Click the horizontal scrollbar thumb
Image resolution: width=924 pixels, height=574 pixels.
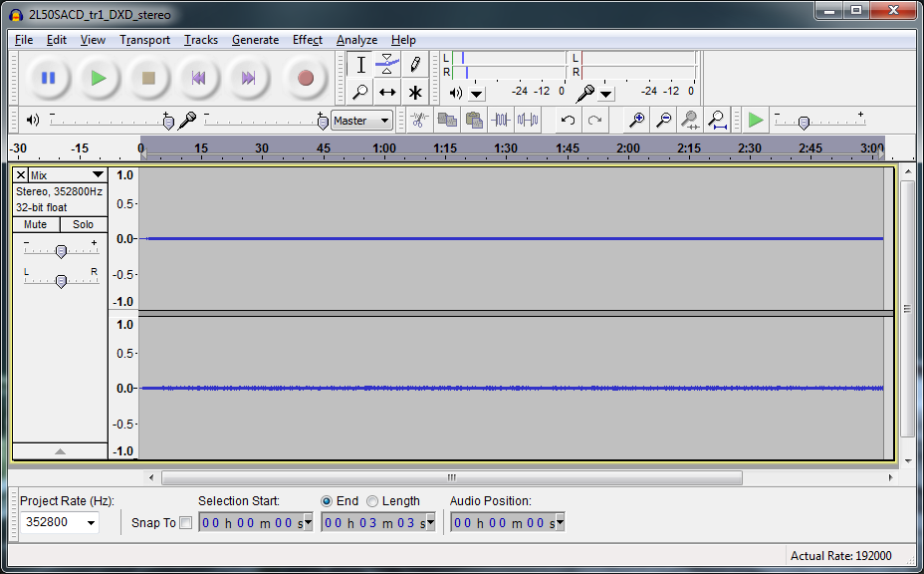(x=452, y=477)
